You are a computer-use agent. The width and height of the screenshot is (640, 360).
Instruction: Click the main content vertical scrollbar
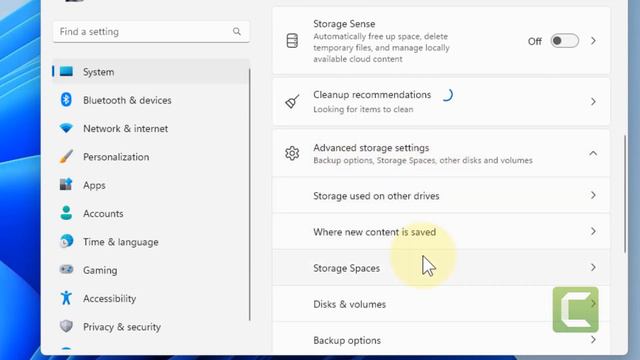(625, 194)
